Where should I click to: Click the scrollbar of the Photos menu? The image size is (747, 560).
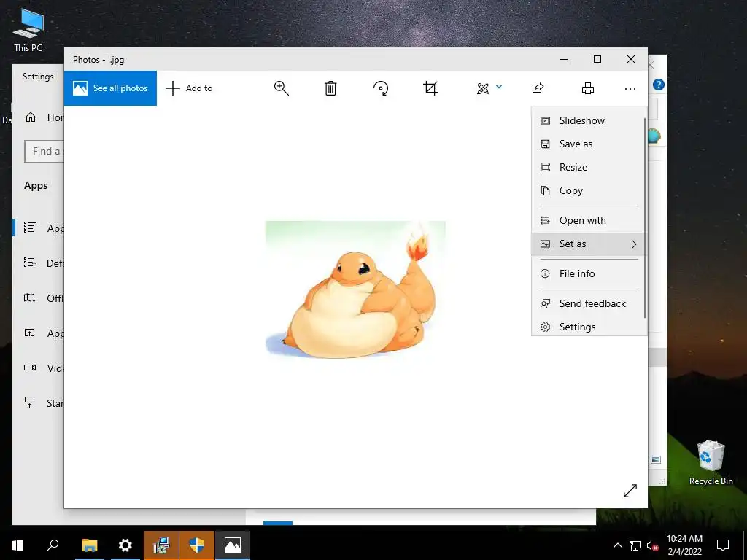point(645,218)
